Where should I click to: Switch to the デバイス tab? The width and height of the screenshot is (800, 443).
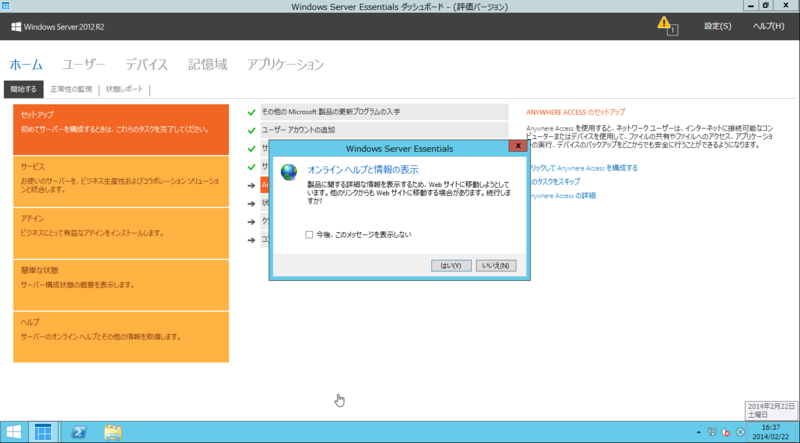[x=146, y=65]
